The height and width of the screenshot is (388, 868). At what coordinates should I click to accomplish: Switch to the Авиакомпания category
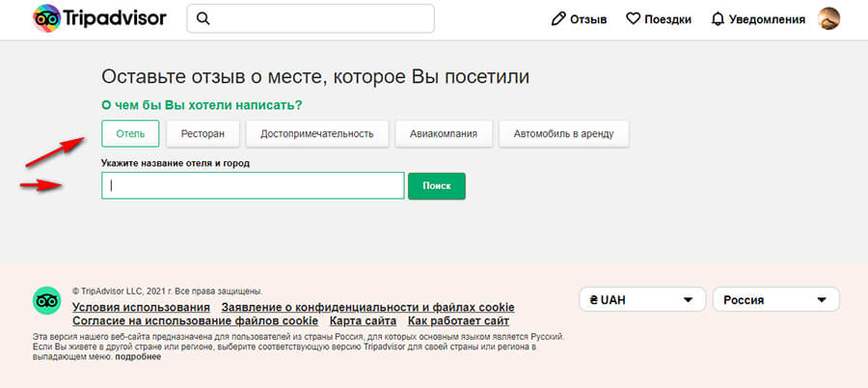click(x=443, y=133)
